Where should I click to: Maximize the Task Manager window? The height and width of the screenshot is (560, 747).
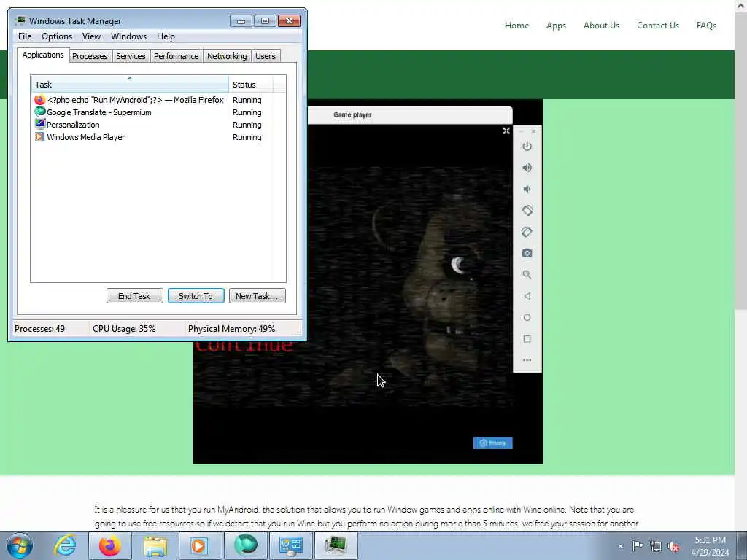tap(264, 21)
